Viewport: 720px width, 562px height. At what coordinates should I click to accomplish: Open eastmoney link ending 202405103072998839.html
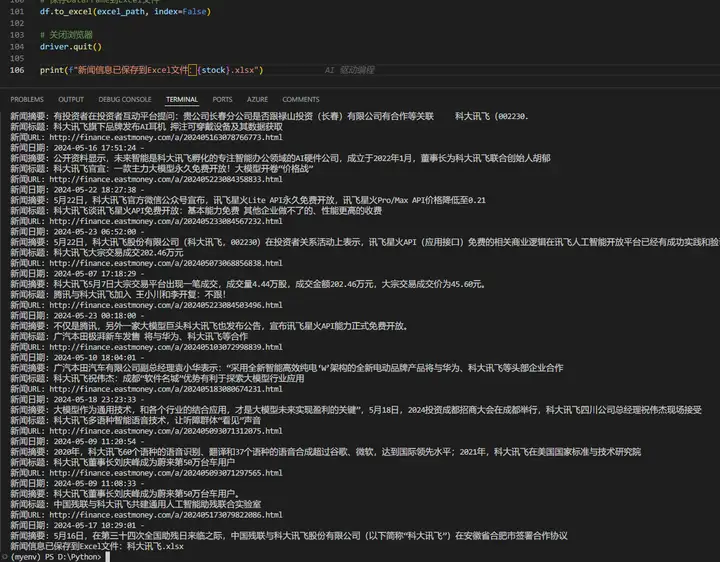click(166, 347)
